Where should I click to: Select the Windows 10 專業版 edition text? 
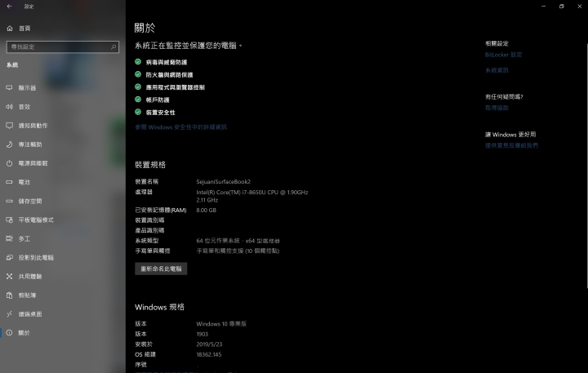[221, 324]
